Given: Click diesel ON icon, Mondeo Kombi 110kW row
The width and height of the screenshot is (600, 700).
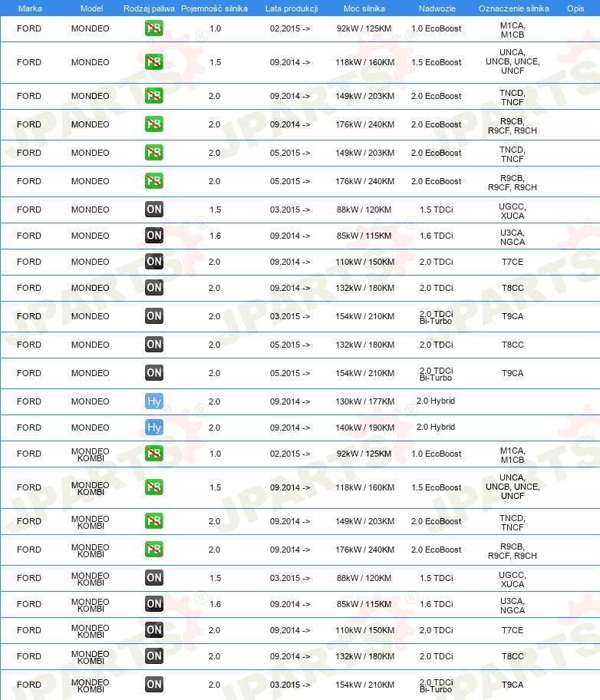Looking at the screenshot, I should (154, 630).
